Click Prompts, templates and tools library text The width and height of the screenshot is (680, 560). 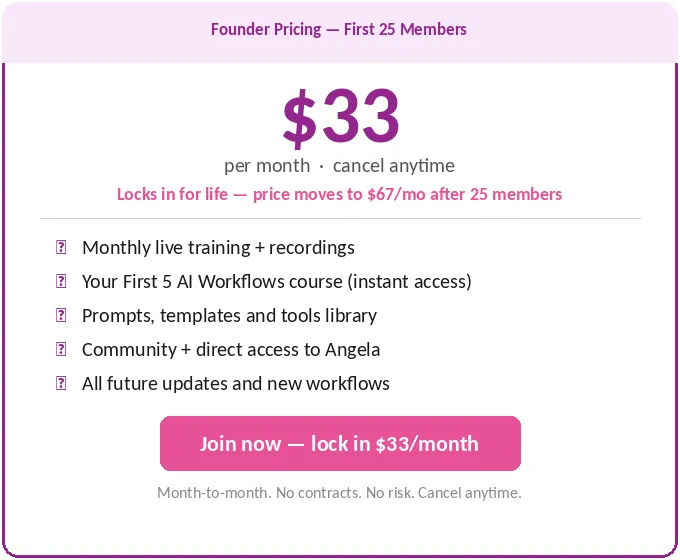(229, 315)
